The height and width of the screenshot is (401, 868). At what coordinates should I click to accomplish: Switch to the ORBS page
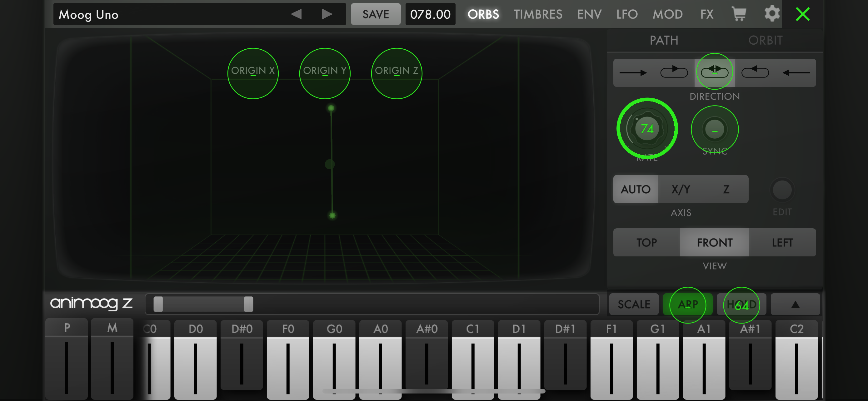pyautogui.click(x=483, y=14)
